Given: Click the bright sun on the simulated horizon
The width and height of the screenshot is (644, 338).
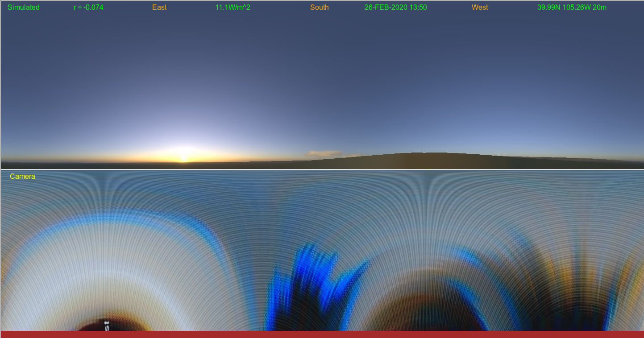Looking at the screenshot, I should point(183,158).
